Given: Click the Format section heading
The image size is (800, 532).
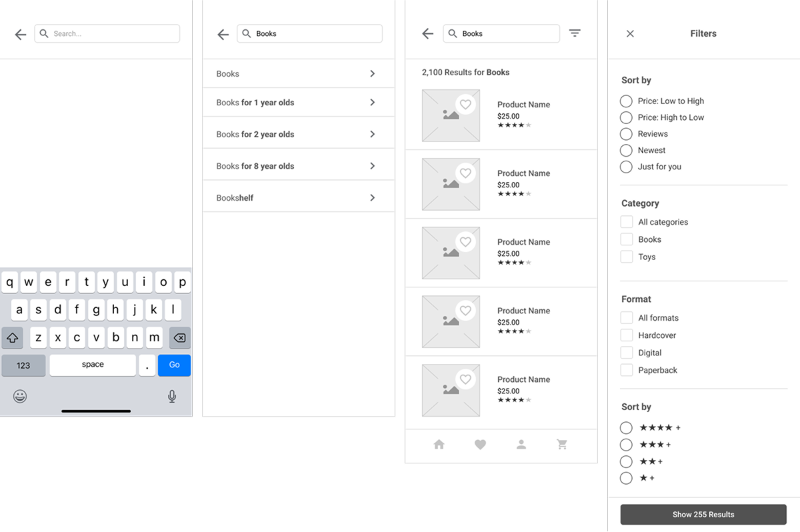Looking at the screenshot, I should (636, 299).
